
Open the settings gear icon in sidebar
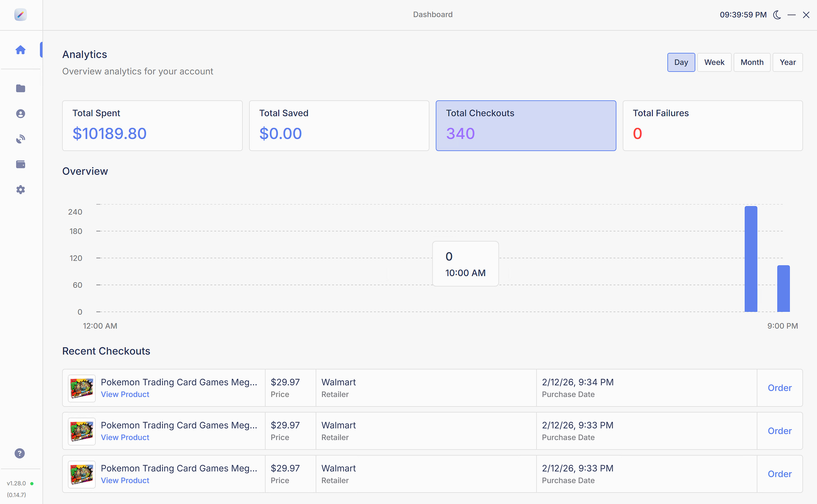pos(20,190)
